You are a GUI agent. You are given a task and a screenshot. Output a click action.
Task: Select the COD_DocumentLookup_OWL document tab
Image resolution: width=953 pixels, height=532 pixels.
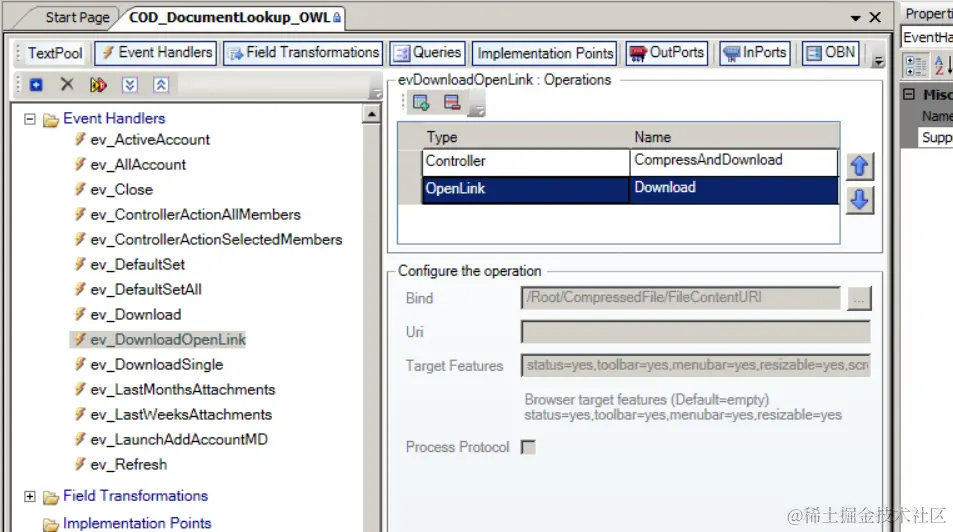click(230, 17)
